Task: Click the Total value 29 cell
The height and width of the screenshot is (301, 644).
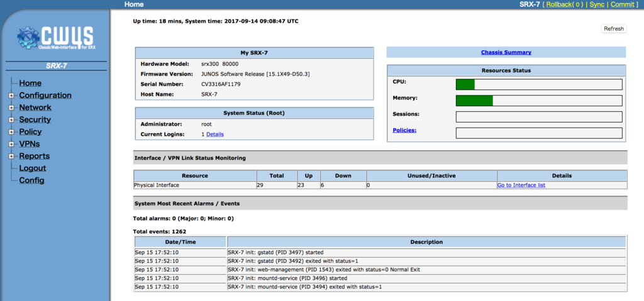Action: pos(277,185)
